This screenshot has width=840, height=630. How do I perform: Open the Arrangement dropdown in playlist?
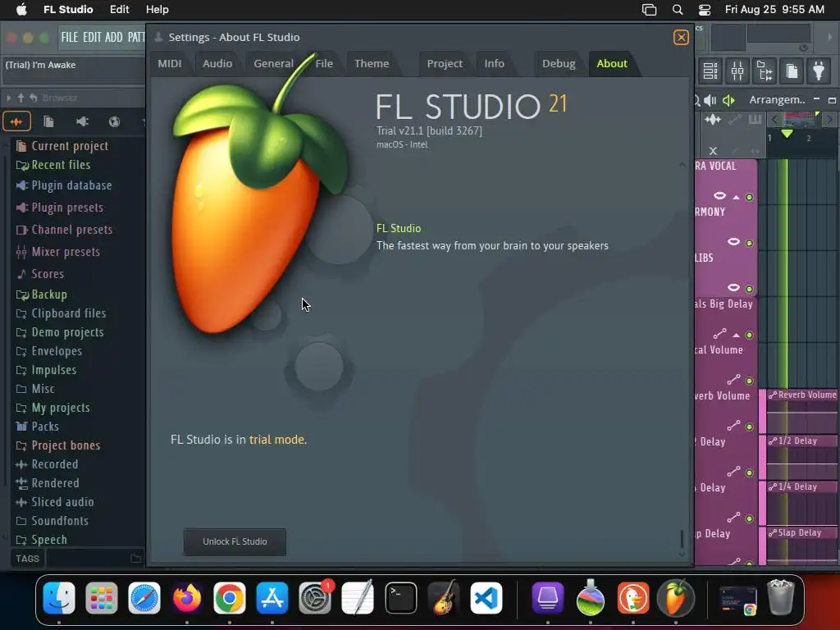(x=777, y=100)
